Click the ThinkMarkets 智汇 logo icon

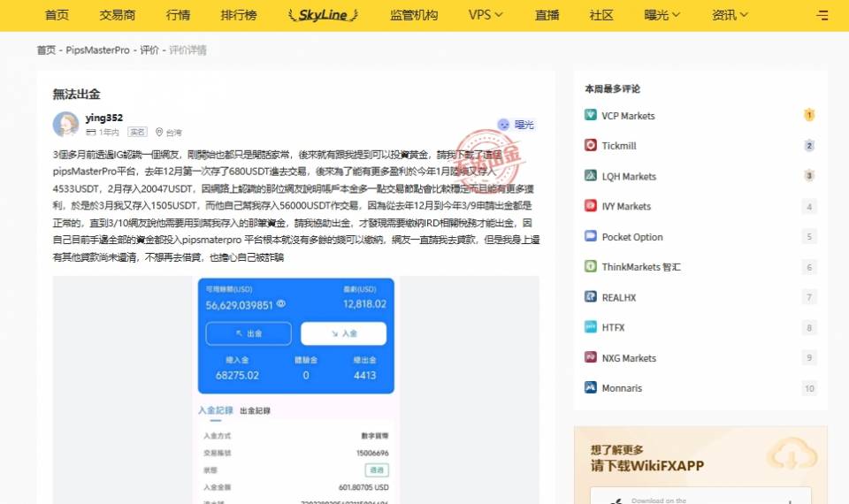tap(591, 266)
